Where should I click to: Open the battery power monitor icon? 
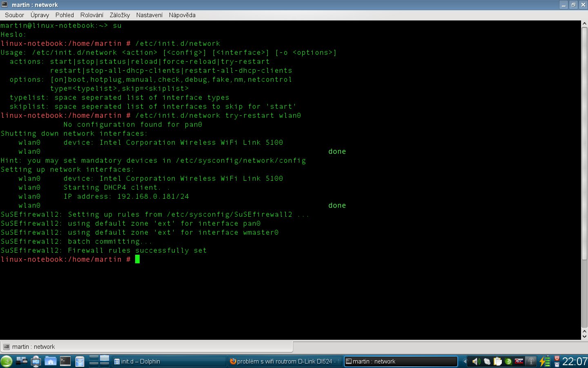(x=545, y=361)
